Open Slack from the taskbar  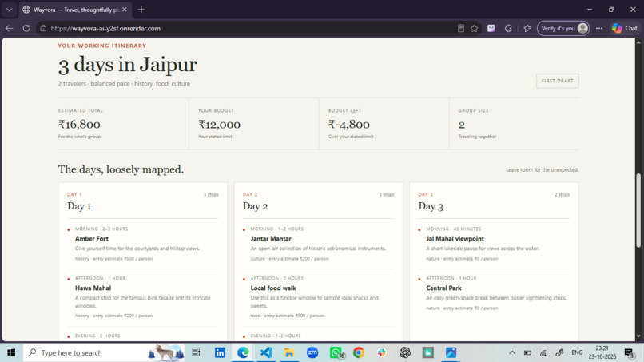coord(382,352)
